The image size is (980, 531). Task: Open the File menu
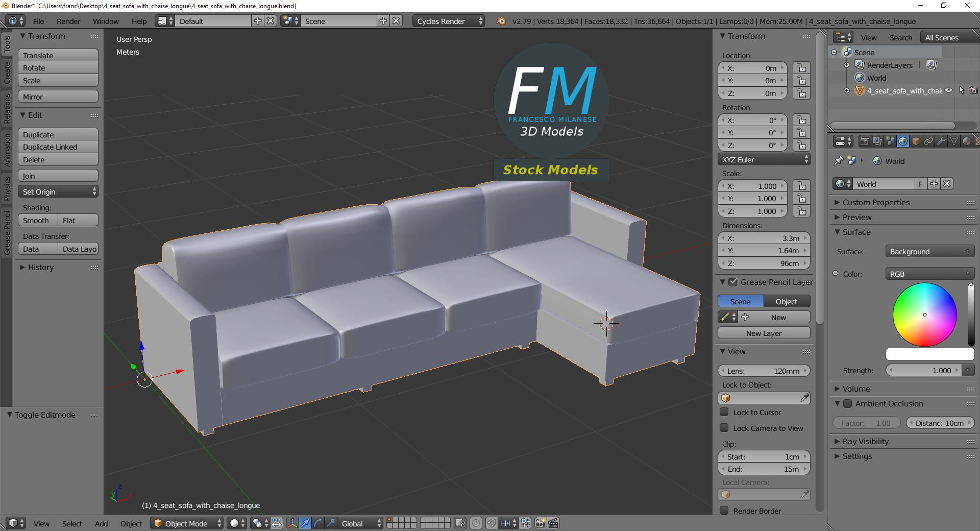pyautogui.click(x=38, y=21)
